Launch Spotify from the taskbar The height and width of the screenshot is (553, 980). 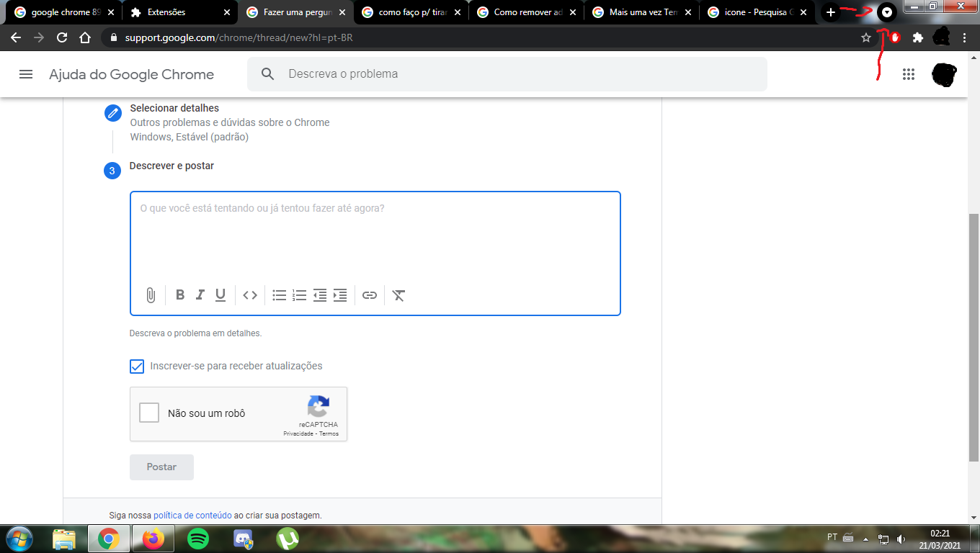[x=198, y=538]
